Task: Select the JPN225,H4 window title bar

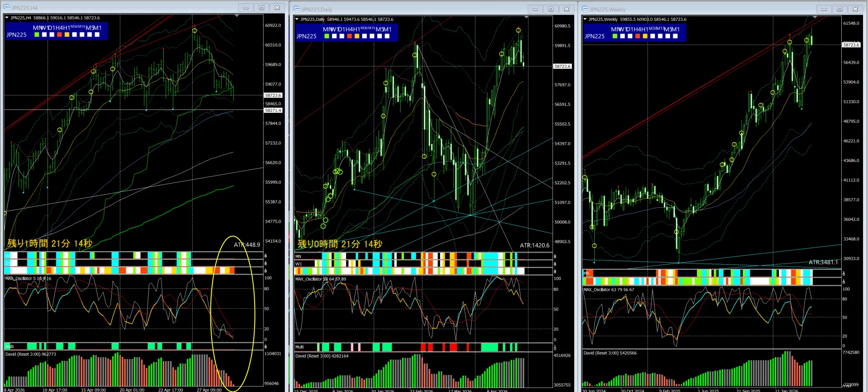Action: (144, 8)
